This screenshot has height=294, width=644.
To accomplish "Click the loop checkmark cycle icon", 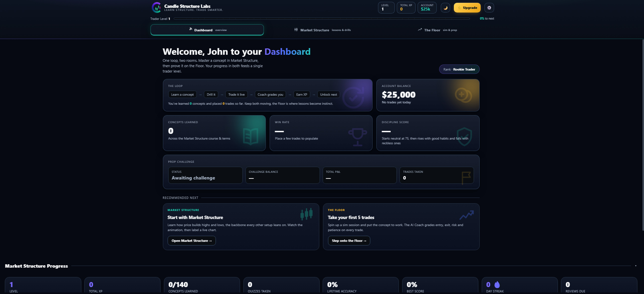I will (x=353, y=97).
